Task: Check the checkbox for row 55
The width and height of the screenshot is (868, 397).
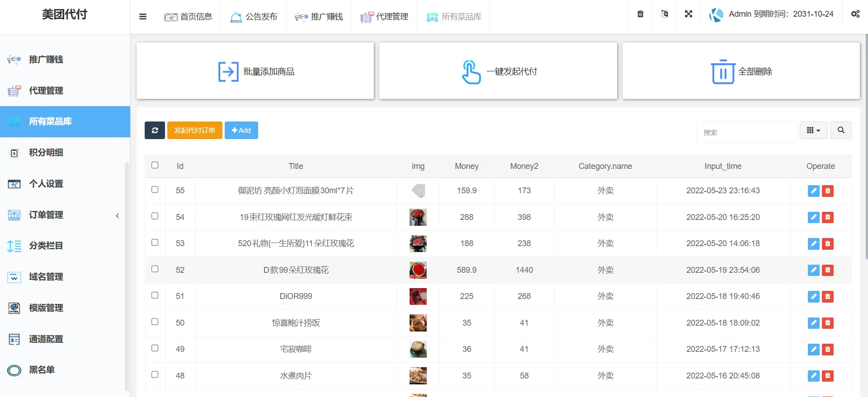Action: 155,189
